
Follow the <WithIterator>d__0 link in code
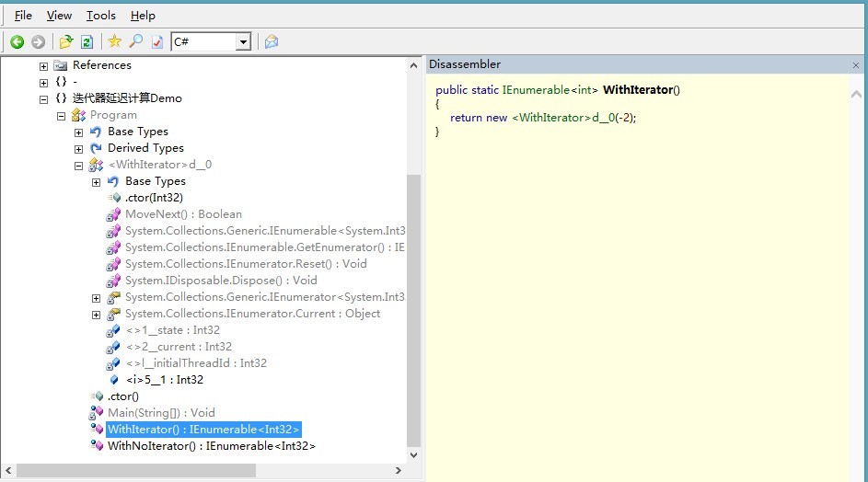coord(563,118)
